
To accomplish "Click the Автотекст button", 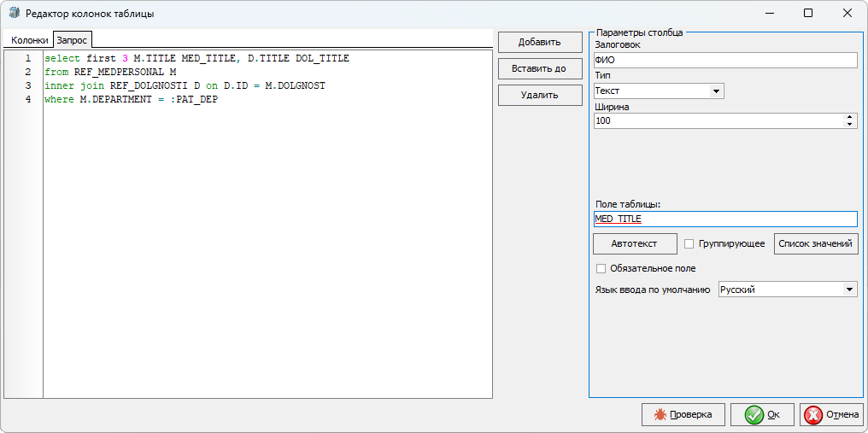I will click(x=635, y=243).
